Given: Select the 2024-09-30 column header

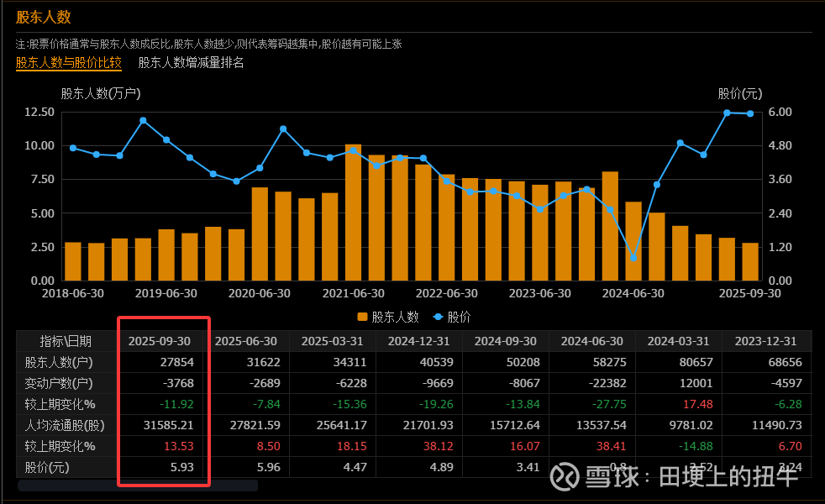Looking at the screenshot, I should (505, 341).
